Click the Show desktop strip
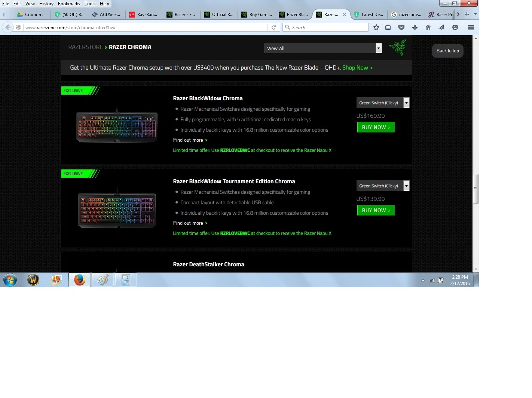 point(476,280)
